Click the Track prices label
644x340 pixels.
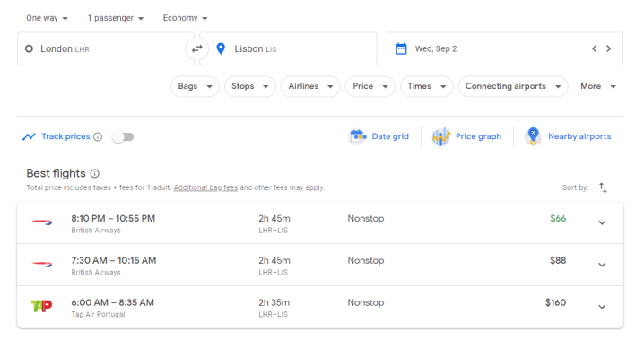pos(65,136)
